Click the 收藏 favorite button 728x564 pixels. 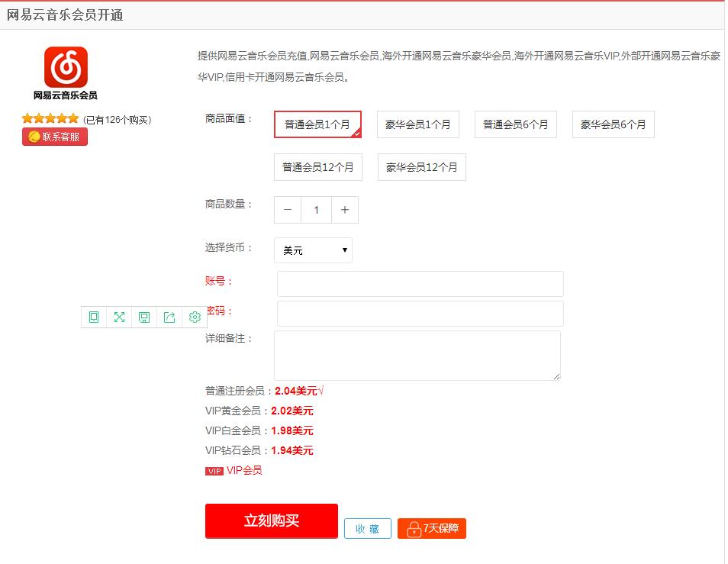(x=368, y=529)
